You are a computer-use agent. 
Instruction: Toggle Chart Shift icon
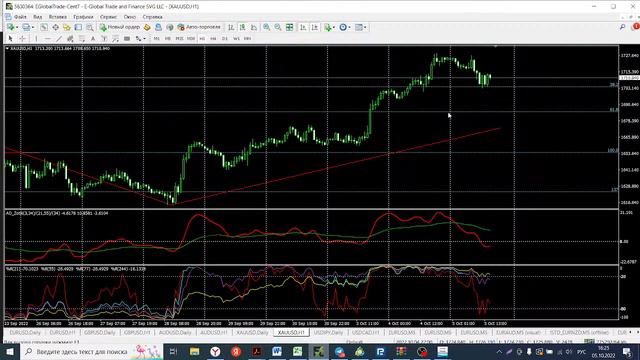point(314,27)
